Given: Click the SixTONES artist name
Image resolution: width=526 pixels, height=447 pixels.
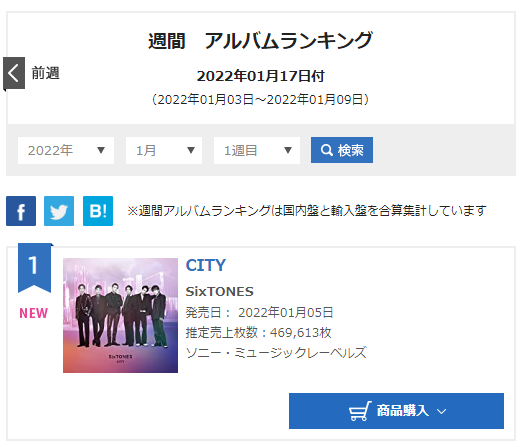Looking at the screenshot, I should coord(220,291).
